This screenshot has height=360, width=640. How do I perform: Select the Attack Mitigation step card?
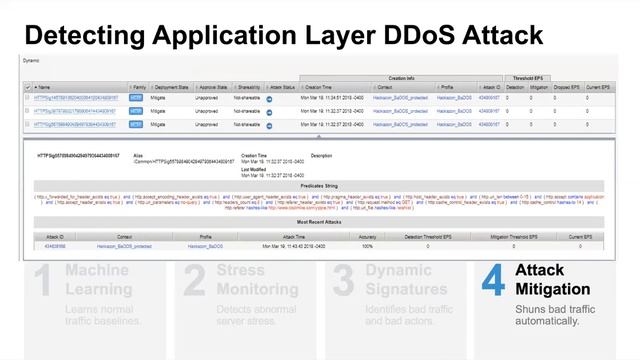pos(545,310)
